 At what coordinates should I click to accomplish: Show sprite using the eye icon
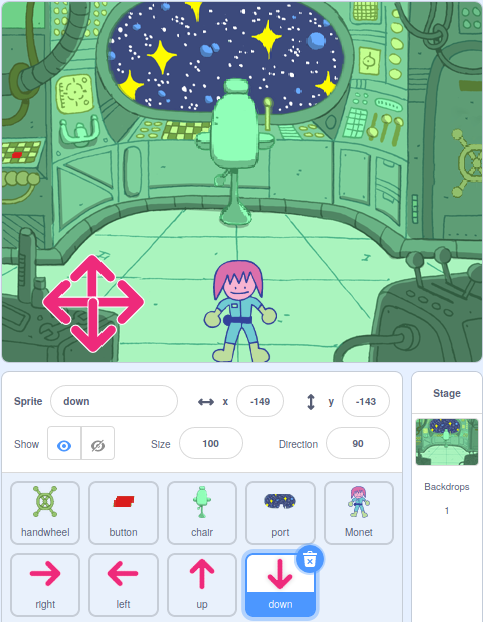tap(64, 445)
